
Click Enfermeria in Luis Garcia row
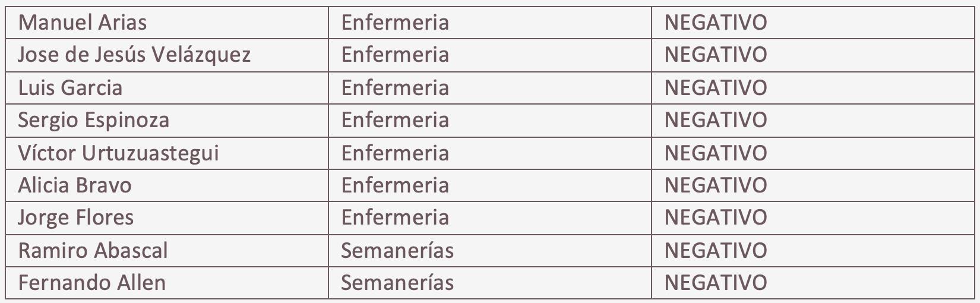click(x=395, y=88)
